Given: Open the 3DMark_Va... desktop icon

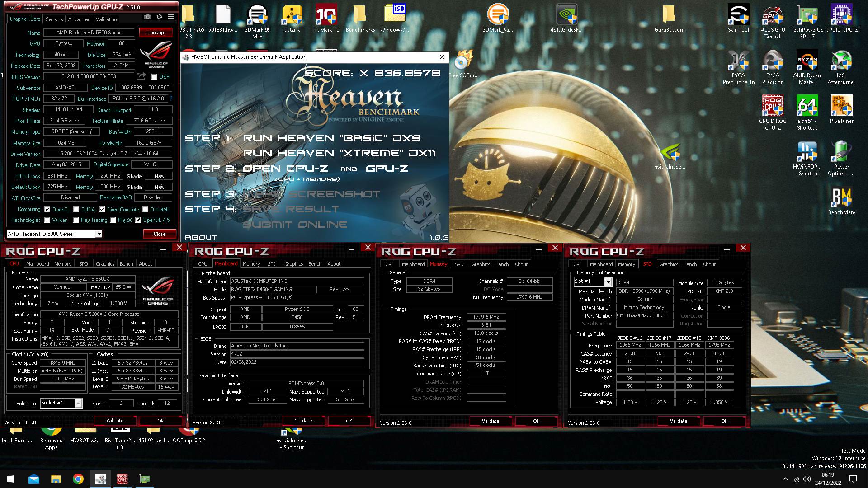Looking at the screenshot, I should click(x=498, y=19).
